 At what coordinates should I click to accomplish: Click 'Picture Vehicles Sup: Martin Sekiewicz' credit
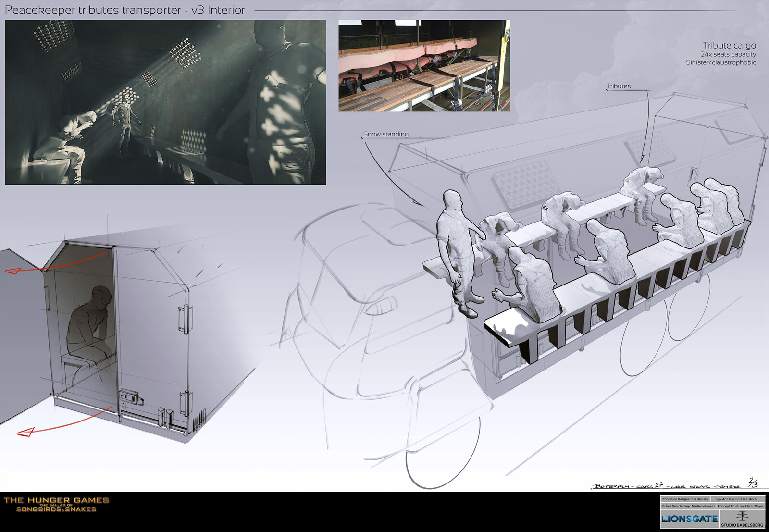(x=688, y=506)
